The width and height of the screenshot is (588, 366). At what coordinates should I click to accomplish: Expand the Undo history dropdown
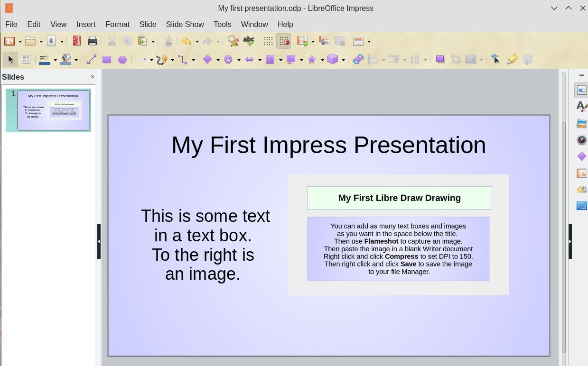coord(197,42)
